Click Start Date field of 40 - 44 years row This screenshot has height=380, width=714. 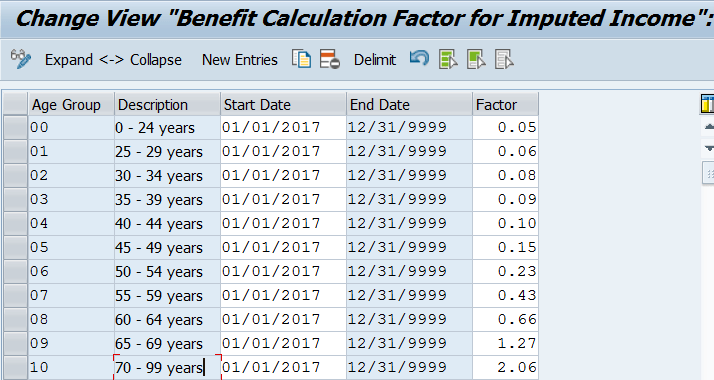(x=283, y=223)
